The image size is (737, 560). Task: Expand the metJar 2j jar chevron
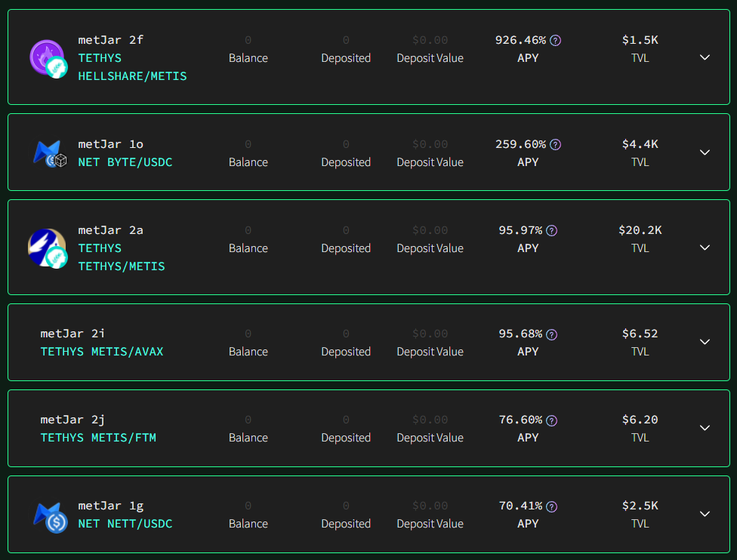(705, 428)
